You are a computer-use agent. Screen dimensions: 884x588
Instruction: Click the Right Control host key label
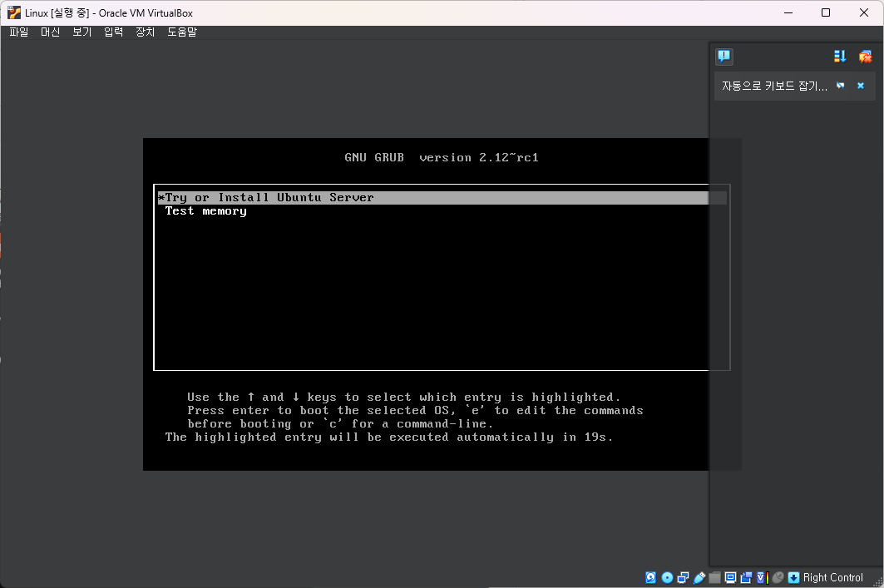point(832,577)
